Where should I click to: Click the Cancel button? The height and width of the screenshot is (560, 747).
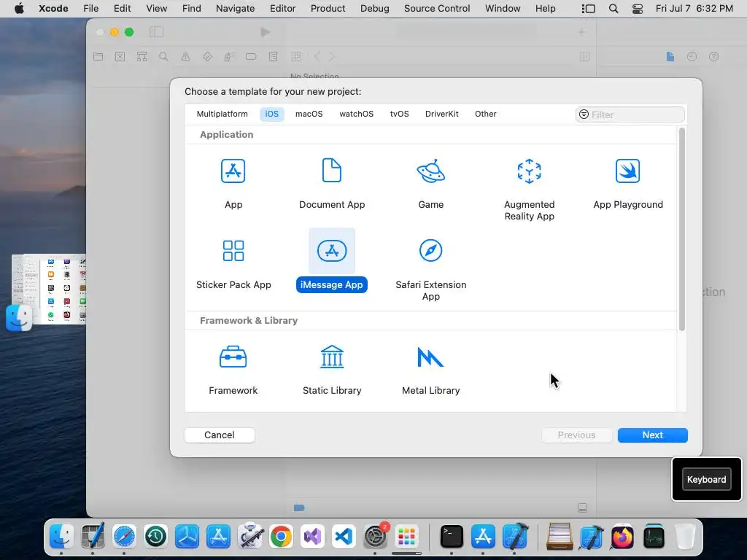tap(219, 435)
